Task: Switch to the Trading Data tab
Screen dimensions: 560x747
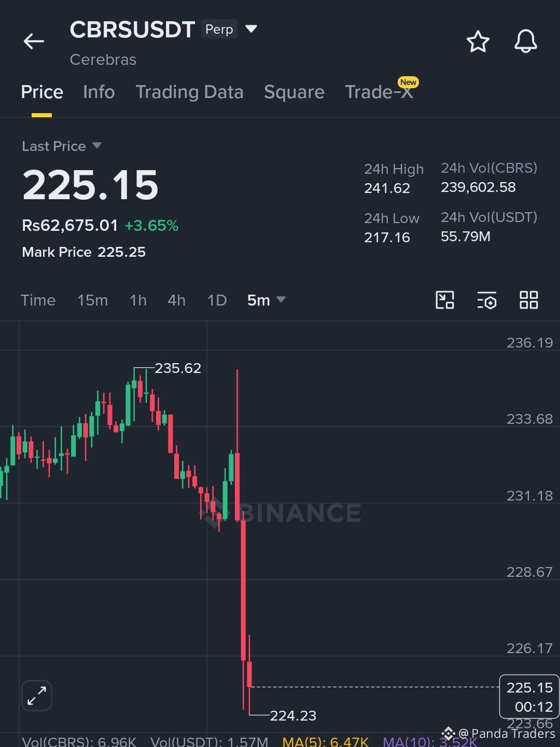Action: tap(189, 92)
